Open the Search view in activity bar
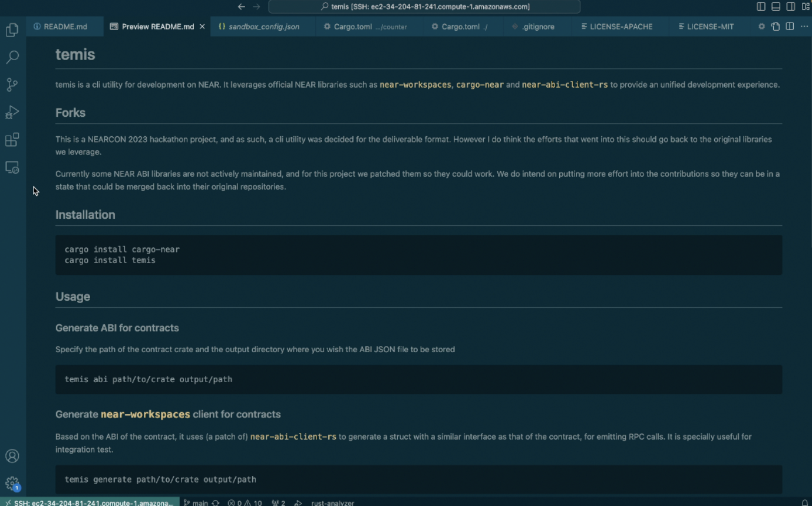Image resolution: width=812 pixels, height=506 pixels. tap(12, 57)
